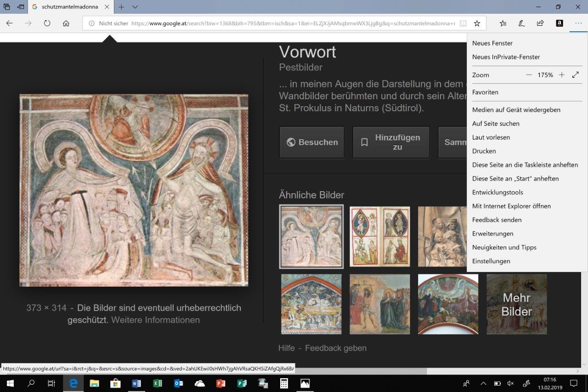Click the Add notes pen icon
The image size is (588, 392).
click(522, 23)
